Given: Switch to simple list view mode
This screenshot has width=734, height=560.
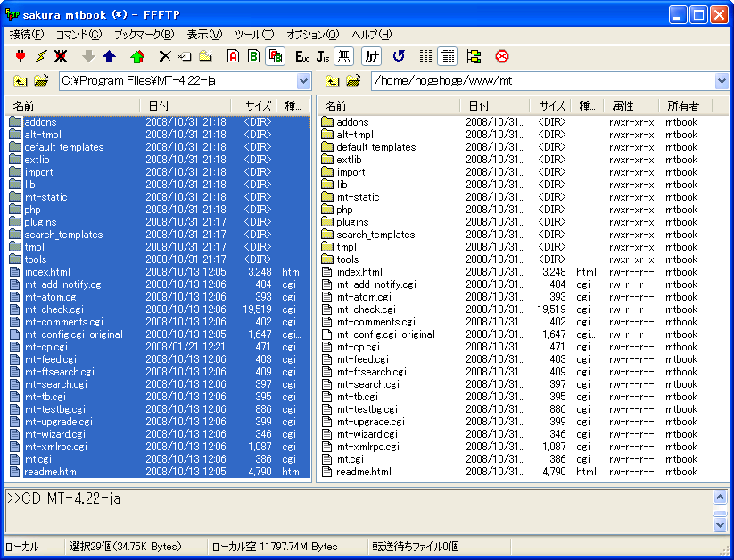Looking at the screenshot, I should click(426, 56).
